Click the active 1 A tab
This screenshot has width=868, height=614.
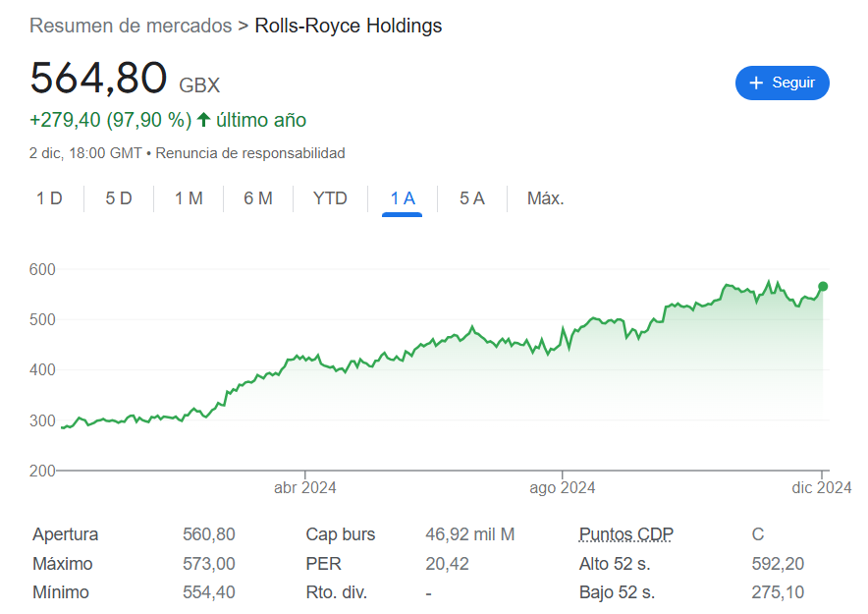(403, 198)
